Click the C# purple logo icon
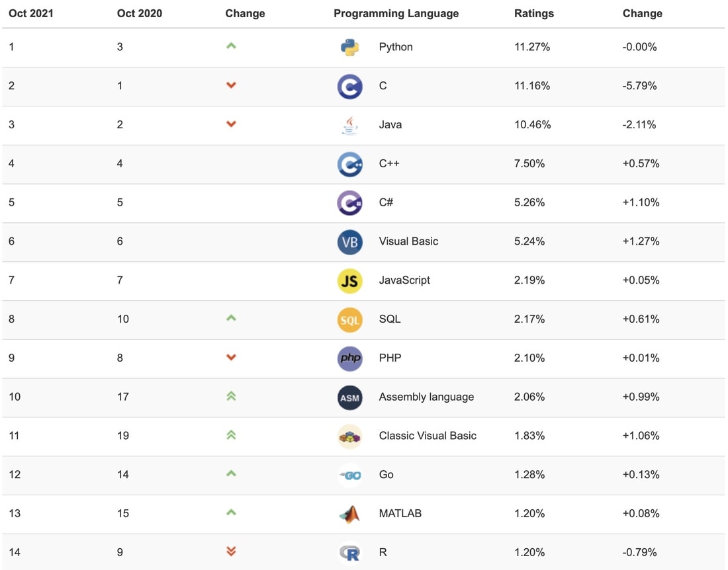Image resolution: width=728 pixels, height=570 pixels. pyautogui.click(x=349, y=203)
